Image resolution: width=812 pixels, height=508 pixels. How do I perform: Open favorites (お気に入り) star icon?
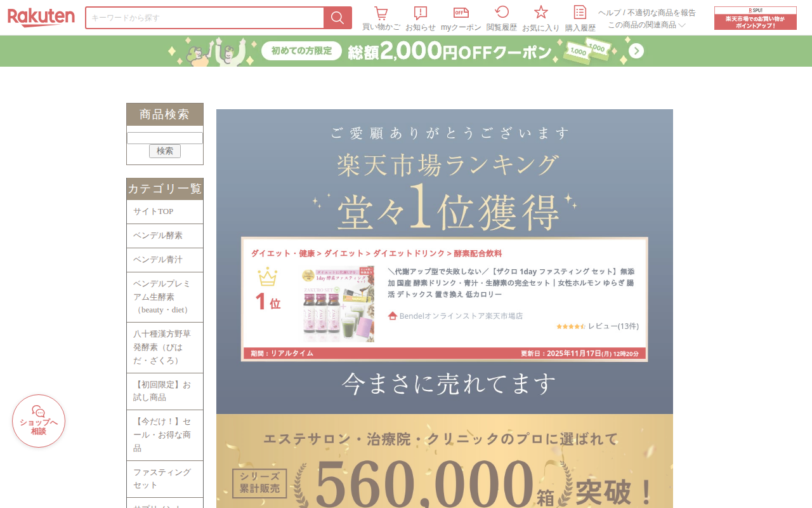(541, 18)
